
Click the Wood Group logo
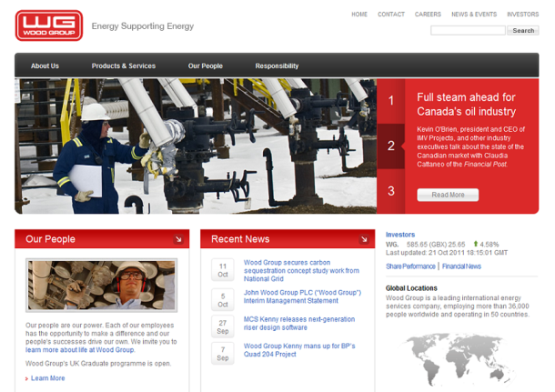[x=48, y=25]
